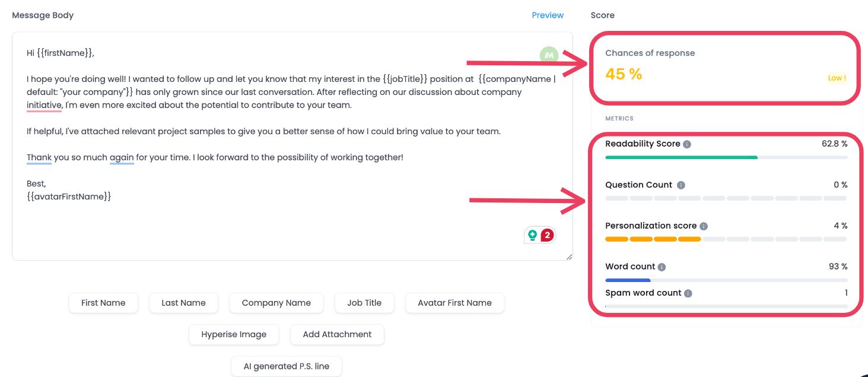Viewport: 868px width, 377px height.
Task: Insert the Avatar First Name variable
Action: [454, 303]
